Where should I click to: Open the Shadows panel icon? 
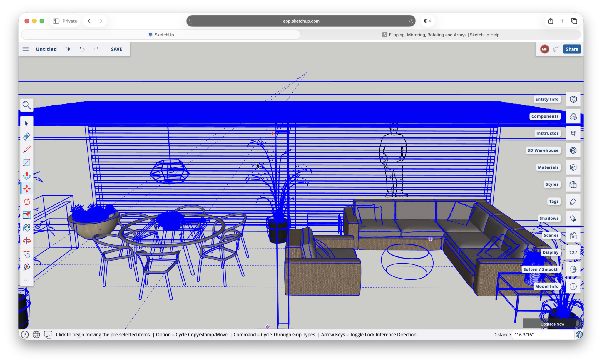point(573,218)
